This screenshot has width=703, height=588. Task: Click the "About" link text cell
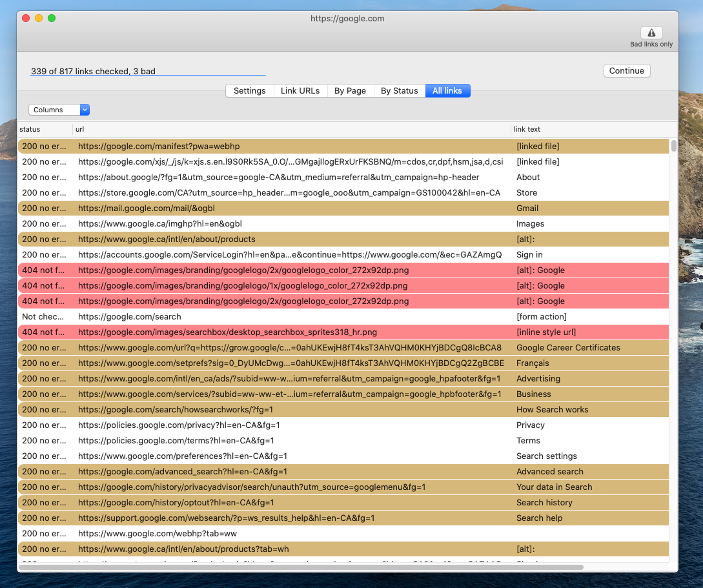point(527,177)
